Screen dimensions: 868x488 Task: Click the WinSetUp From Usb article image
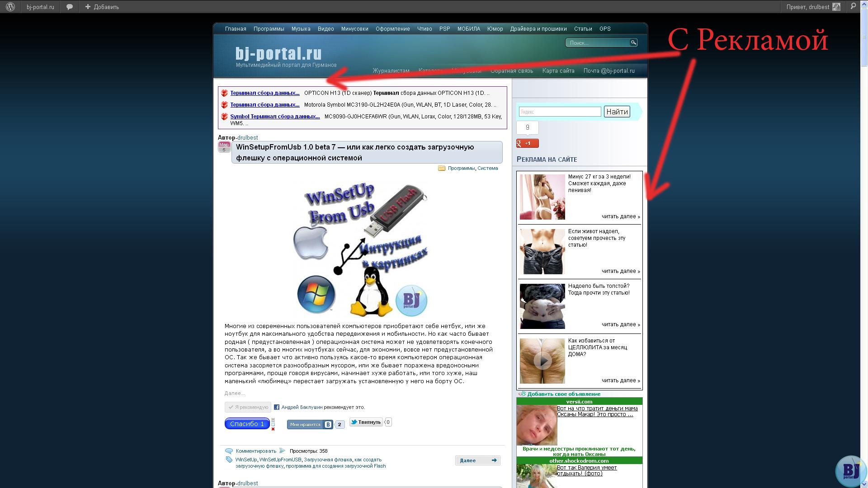tap(360, 248)
